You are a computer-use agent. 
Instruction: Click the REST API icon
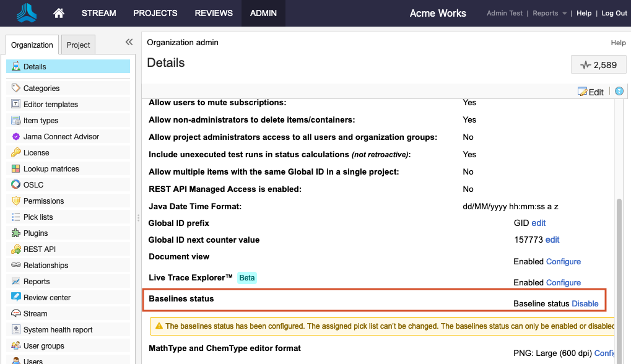[x=15, y=249]
